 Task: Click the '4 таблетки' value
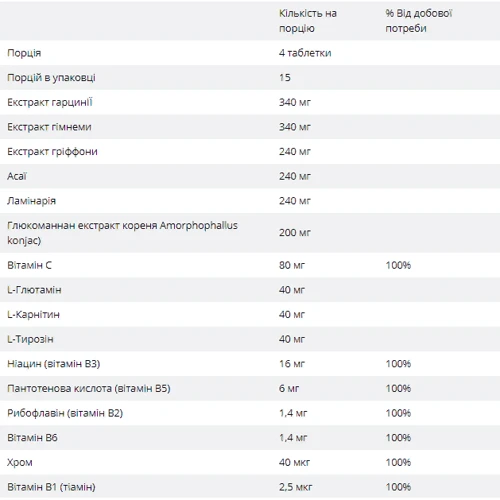pyautogui.click(x=305, y=53)
